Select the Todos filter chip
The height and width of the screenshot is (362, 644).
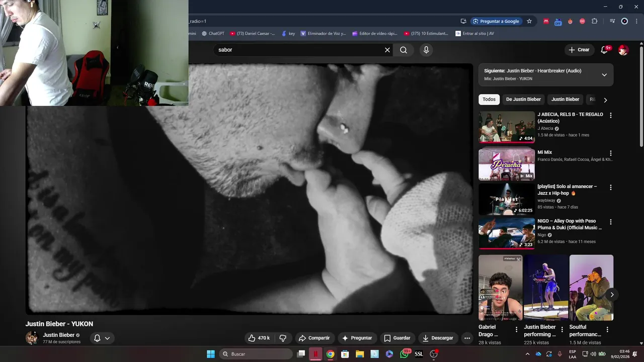coord(489,99)
